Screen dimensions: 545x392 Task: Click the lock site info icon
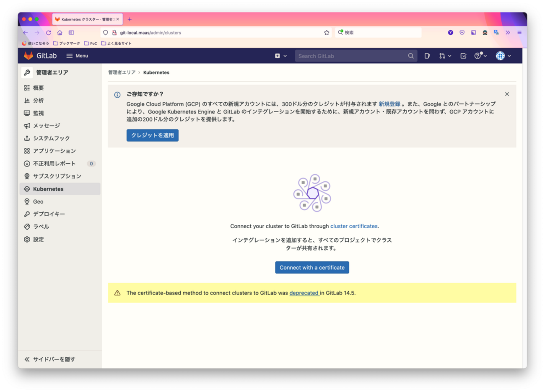pos(114,33)
